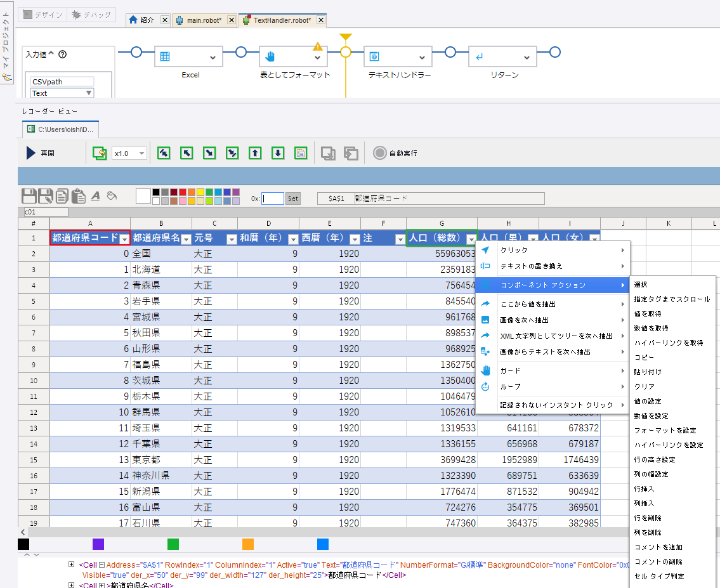Open the 都道府県名 column filter dropdown
Viewport: 720px width, 588px height.
click(186, 238)
